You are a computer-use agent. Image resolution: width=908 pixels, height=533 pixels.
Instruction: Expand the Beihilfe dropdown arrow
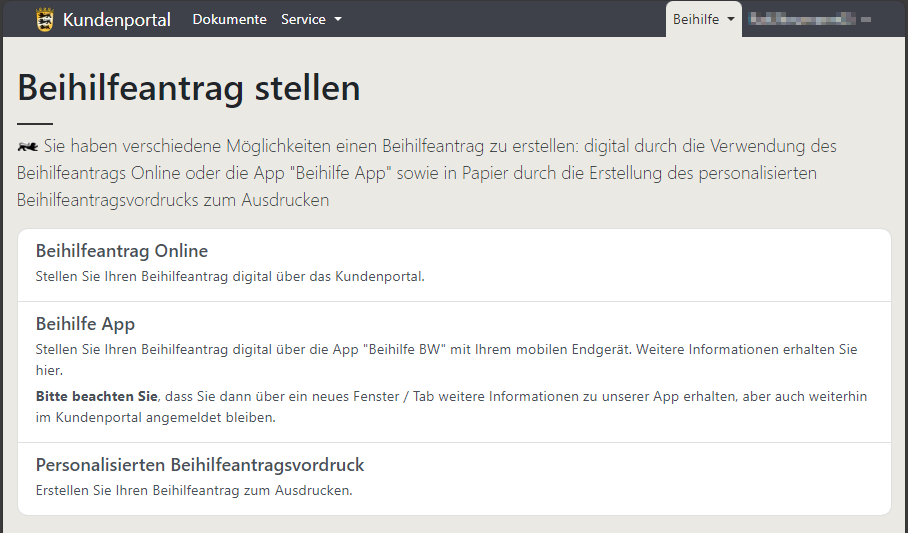pyautogui.click(x=731, y=19)
